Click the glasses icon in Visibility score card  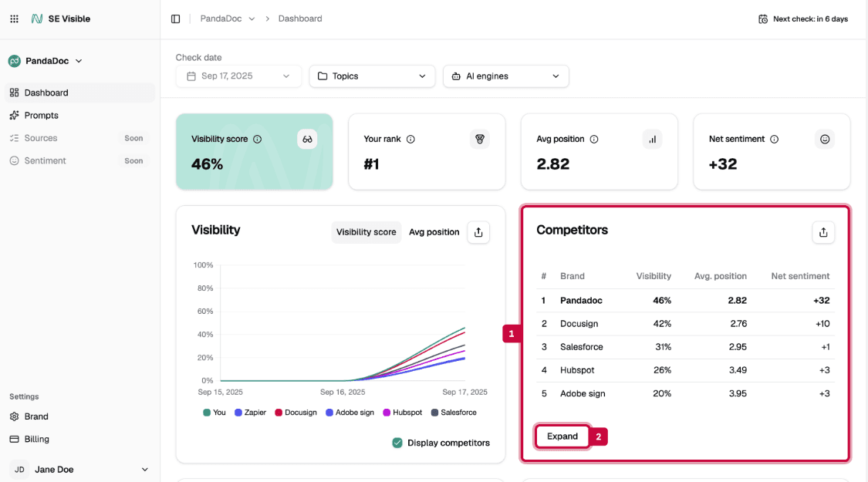pos(307,139)
